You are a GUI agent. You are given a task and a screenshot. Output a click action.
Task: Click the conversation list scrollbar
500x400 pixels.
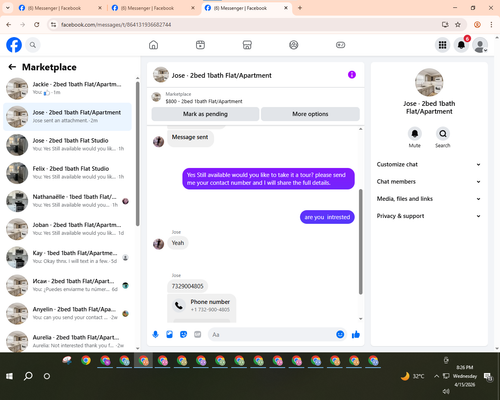[137, 153]
